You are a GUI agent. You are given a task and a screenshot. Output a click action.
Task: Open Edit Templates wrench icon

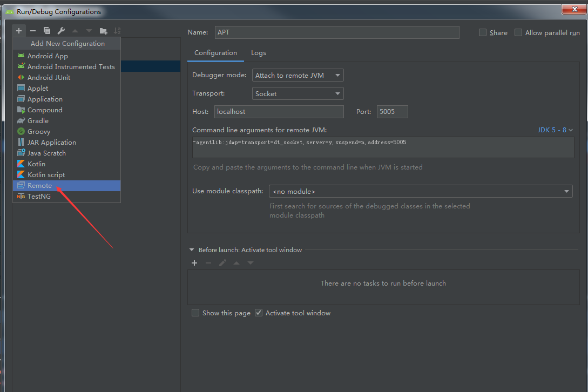[61, 31]
